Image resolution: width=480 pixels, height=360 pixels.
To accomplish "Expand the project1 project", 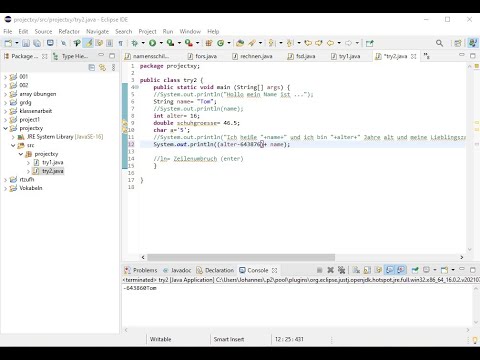I will [5, 120].
